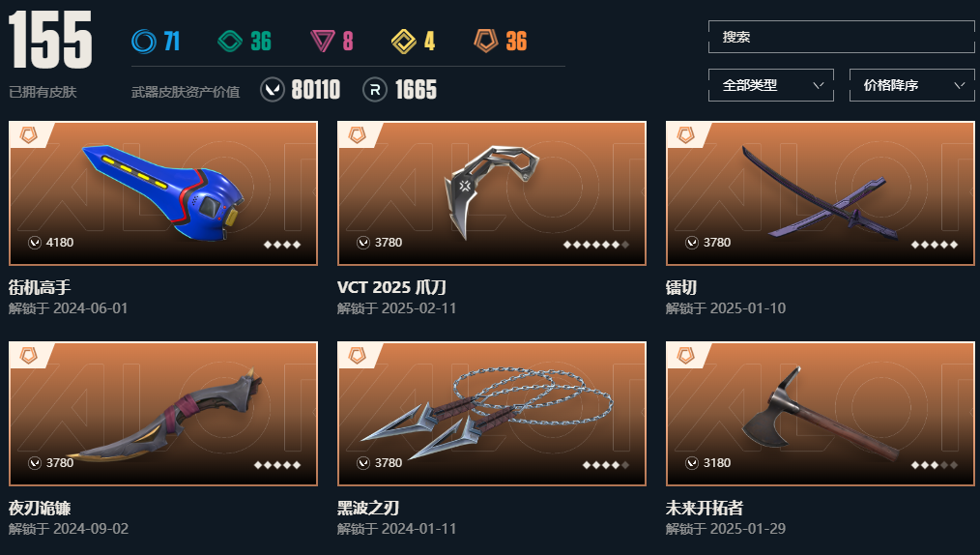This screenshot has width=980, height=555.
Task: Open the 全部类型 dropdown
Action: (x=770, y=85)
